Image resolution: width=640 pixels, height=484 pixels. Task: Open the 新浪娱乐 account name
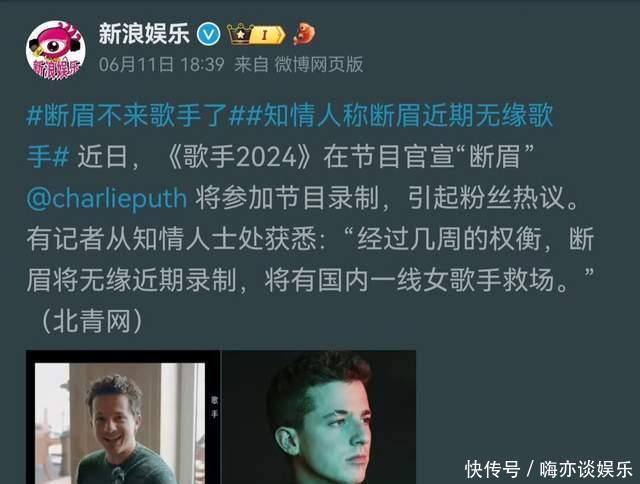tap(144, 33)
